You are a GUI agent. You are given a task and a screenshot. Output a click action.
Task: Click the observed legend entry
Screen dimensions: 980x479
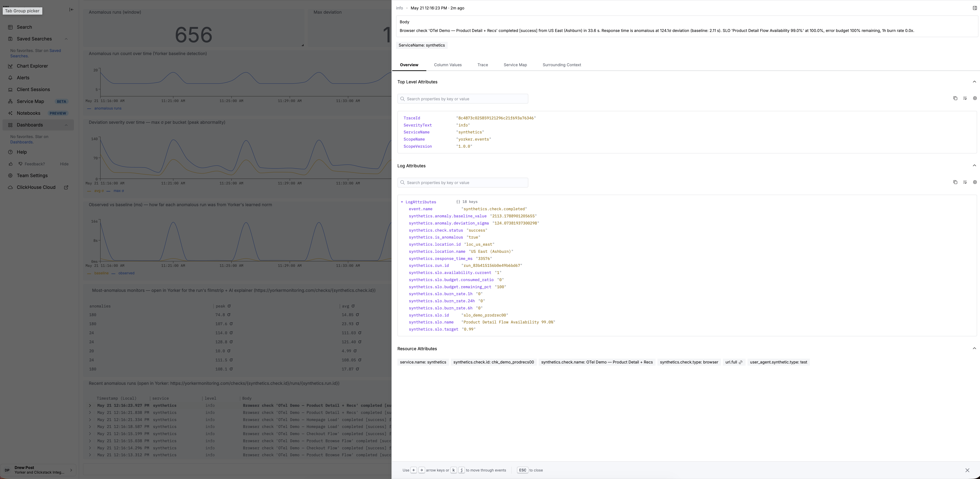123,273
